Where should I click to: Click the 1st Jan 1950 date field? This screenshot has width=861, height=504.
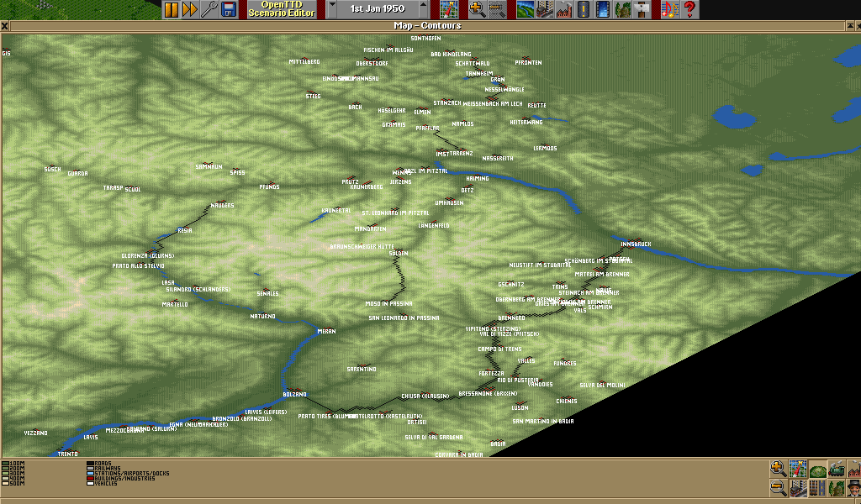[378, 9]
